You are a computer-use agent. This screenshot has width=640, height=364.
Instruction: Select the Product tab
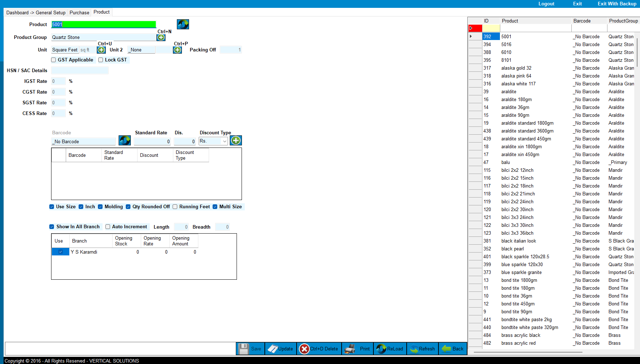click(101, 12)
